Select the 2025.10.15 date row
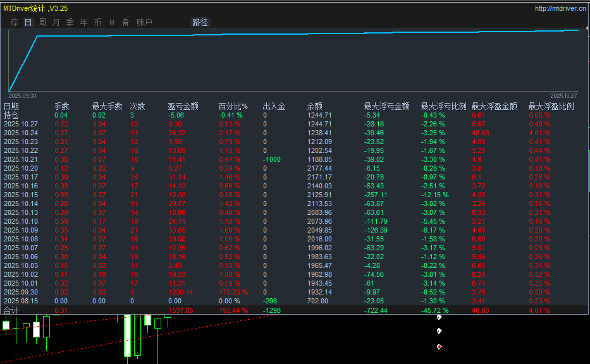 (21, 195)
